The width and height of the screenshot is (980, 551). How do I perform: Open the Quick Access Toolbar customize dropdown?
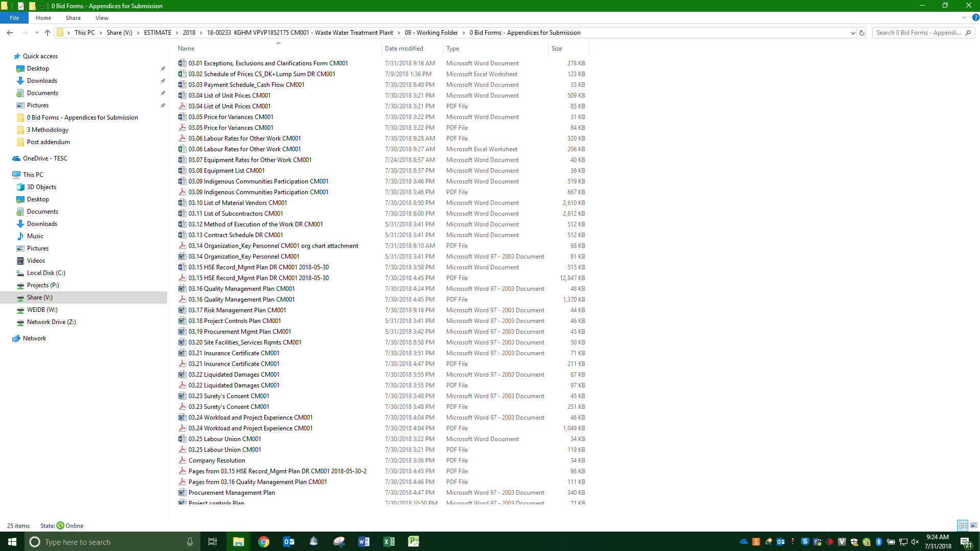(42, 6)
